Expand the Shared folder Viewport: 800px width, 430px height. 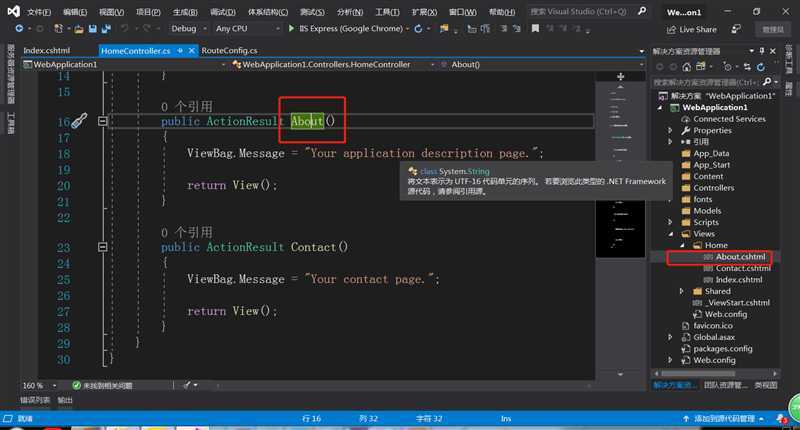pos(682,291)
